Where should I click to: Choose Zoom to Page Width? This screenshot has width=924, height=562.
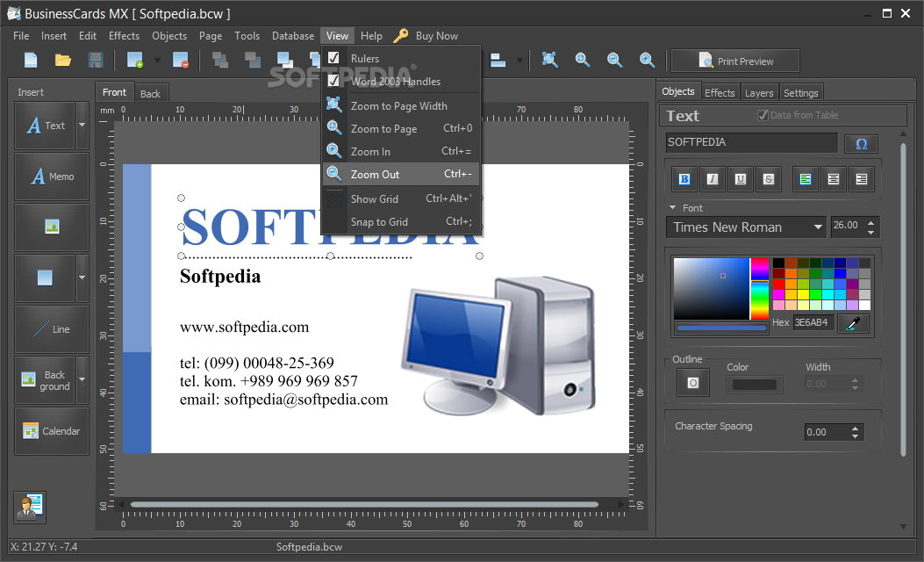click(401, 106)
